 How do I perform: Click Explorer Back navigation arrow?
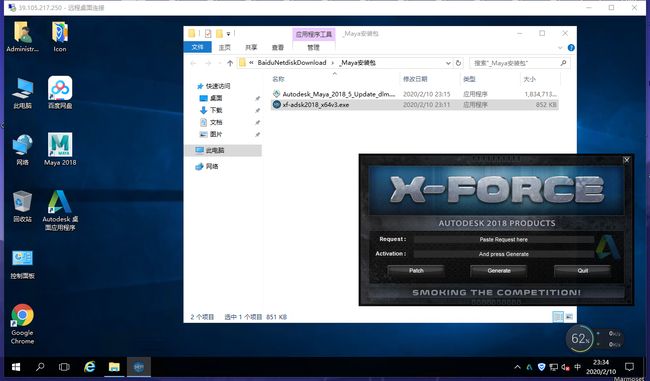(x=193, y=63)
